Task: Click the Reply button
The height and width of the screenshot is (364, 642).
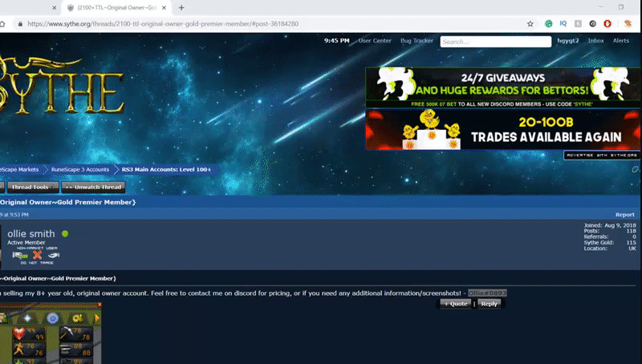Action: coord(489,304)
